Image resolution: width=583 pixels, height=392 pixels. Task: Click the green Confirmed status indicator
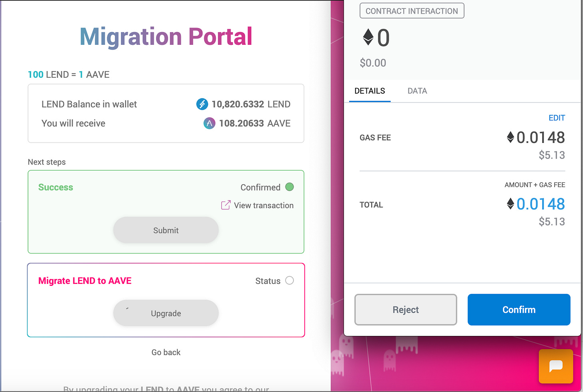[289, 187]
